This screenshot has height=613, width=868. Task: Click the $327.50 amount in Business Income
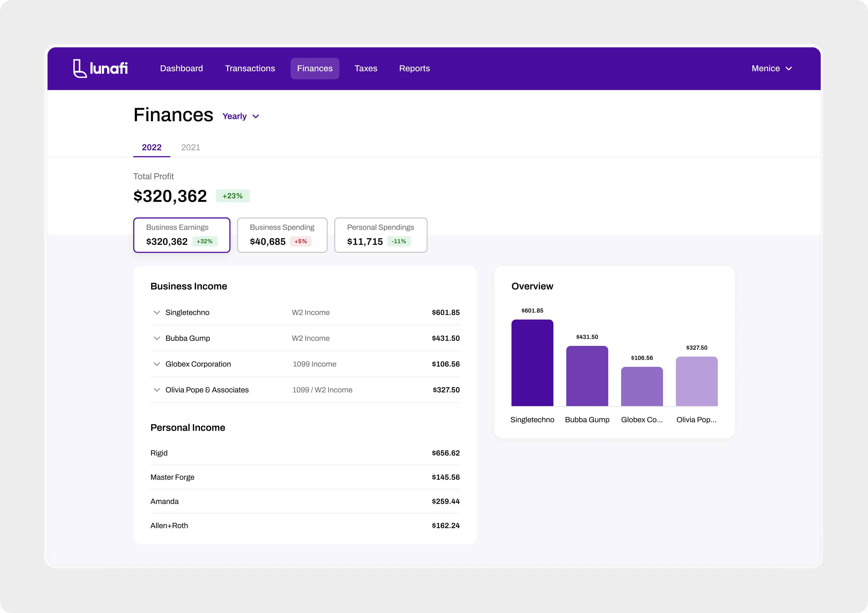(x=446, y=390)
